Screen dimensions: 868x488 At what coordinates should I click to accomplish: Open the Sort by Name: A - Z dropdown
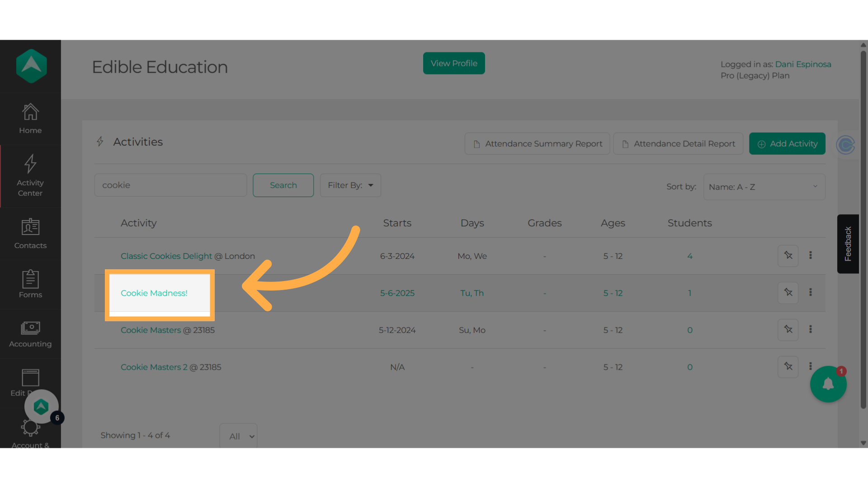764,187
